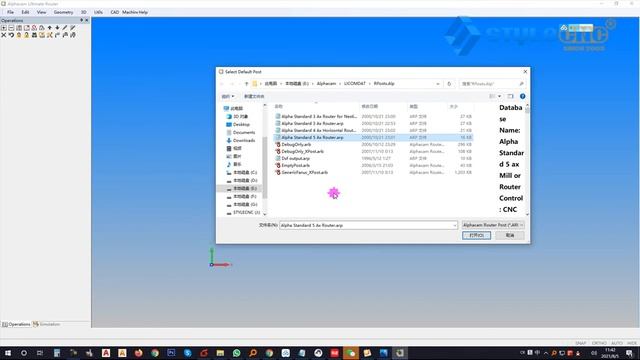Viewport: 640px width, 360px height.
Task: Open the File menu
Action: click(10, 12)
